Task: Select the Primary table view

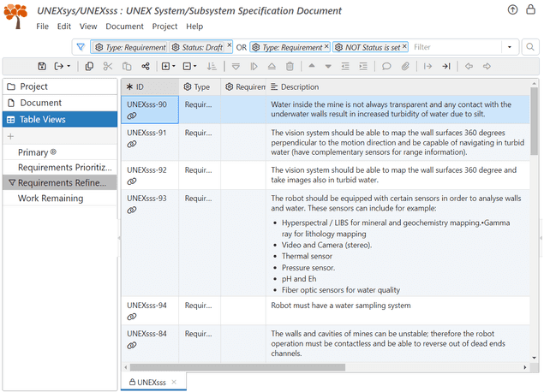Action: point(60,152)
